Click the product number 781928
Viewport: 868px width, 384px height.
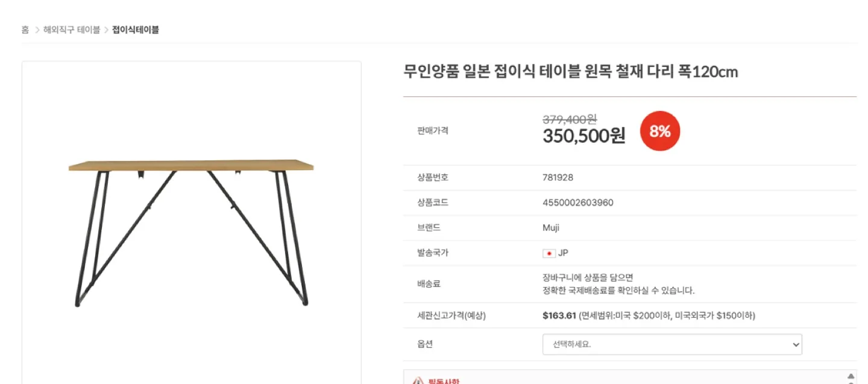click(558, 178)
